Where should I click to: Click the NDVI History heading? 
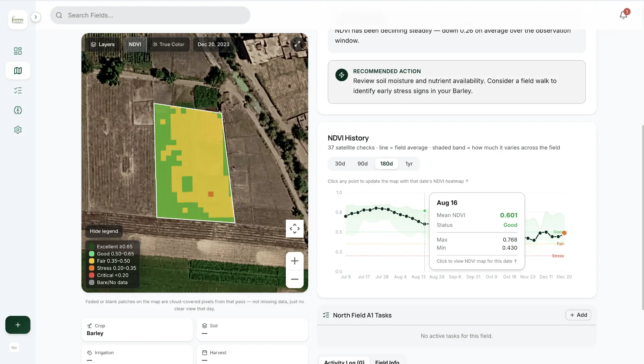(x=348, y=138)
